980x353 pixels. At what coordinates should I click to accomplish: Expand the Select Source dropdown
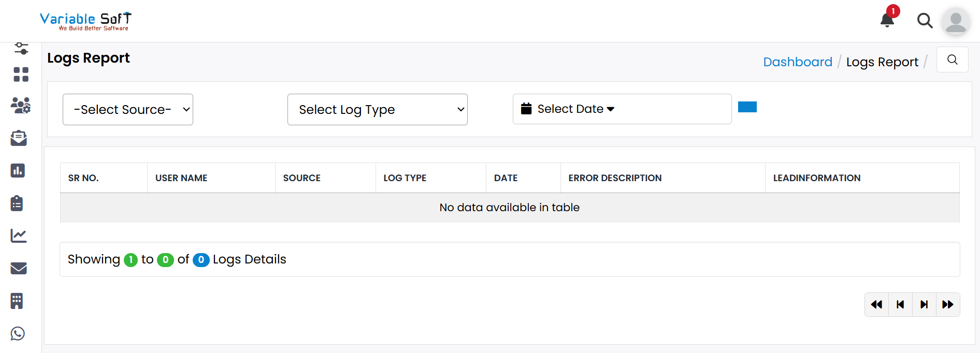tap(128, 110)
